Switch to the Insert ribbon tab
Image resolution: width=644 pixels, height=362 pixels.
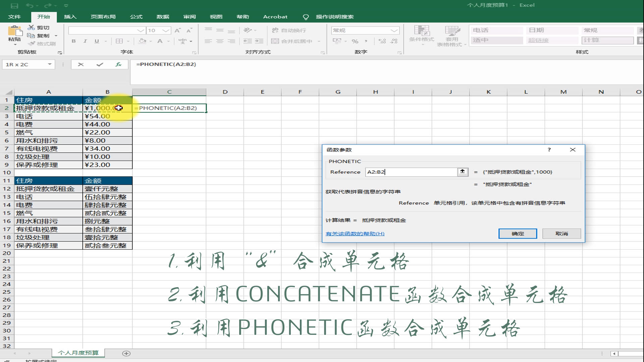pos(70,17)
